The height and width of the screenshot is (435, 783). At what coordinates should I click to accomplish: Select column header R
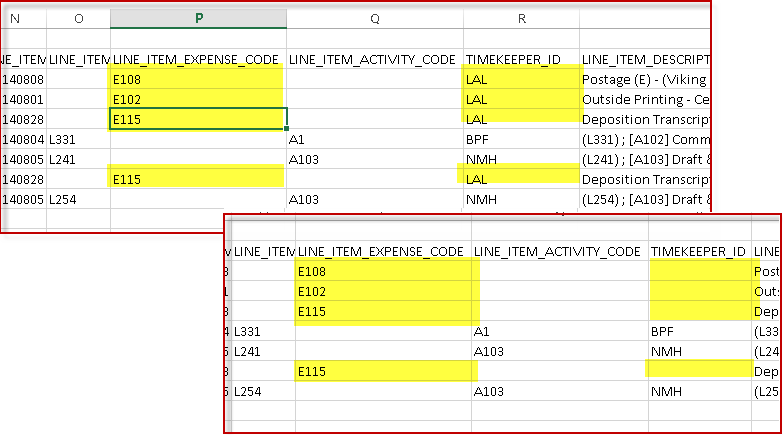coord(521,18)
